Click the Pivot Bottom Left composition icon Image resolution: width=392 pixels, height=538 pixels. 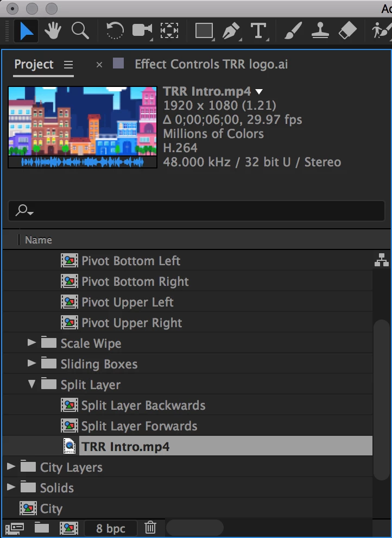click(69, 261)
